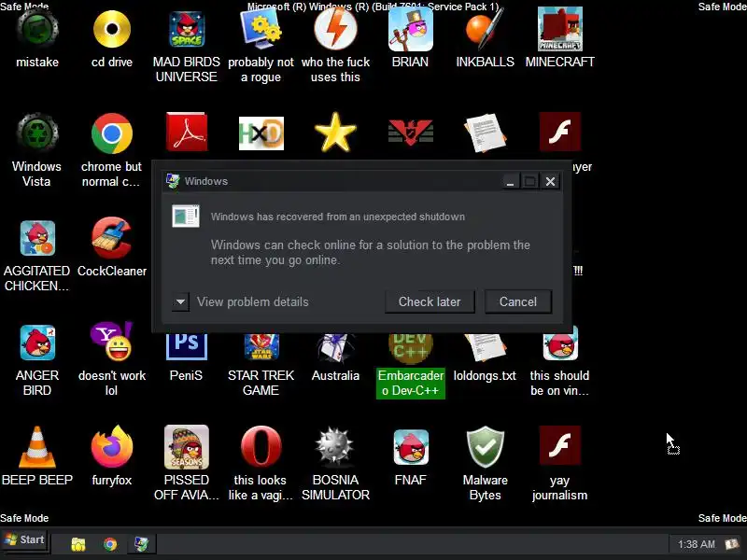This screenshot has width=747, height=560.
Task: Open the 'doesn't work lol' Yahoo icon
Action: coord(112,342)
